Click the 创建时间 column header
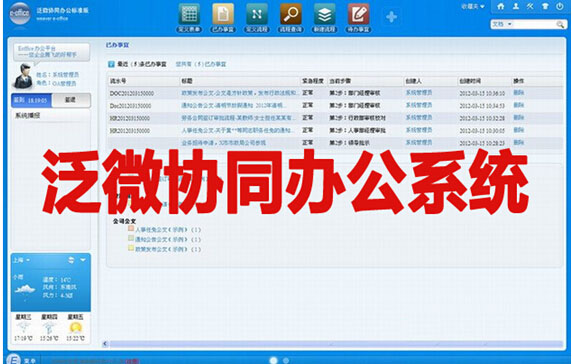Viewport: 572px width, 364px height. point(470,81)
